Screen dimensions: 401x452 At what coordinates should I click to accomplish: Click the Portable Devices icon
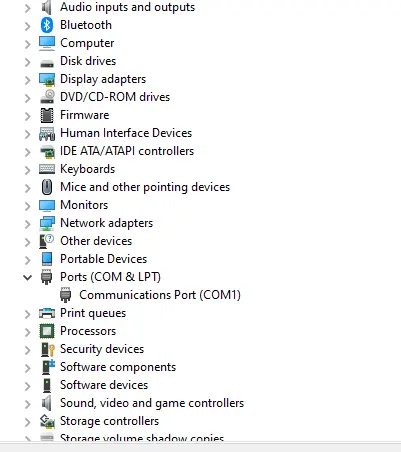(x=47, y=259)
